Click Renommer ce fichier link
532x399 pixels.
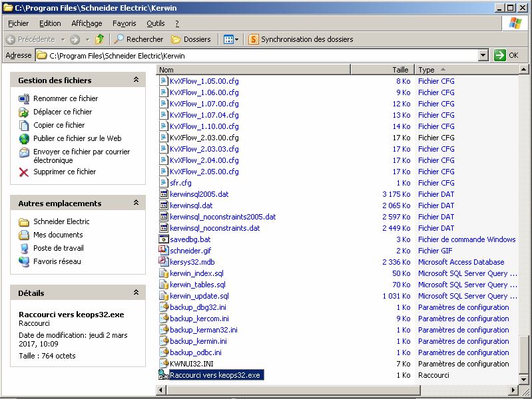pyautogui.click(x=65, y=98)
